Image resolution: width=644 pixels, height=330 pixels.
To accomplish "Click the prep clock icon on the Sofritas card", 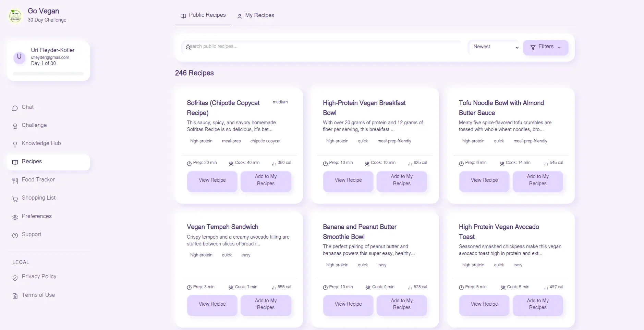I will 189,164.
